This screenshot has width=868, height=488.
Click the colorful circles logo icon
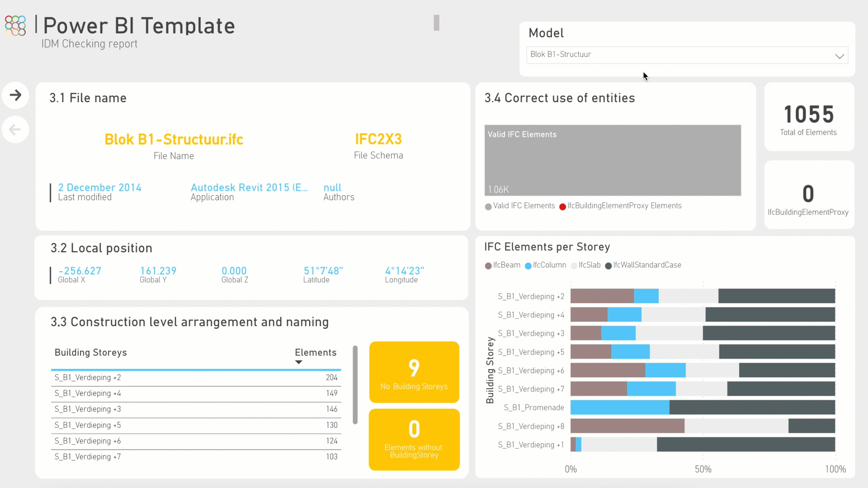15,26
